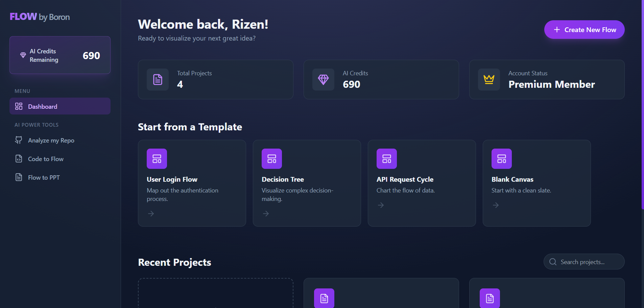Open the User Login Flow arrow link
This screenshot has height=308, width=644.
[x=151, y=213]
